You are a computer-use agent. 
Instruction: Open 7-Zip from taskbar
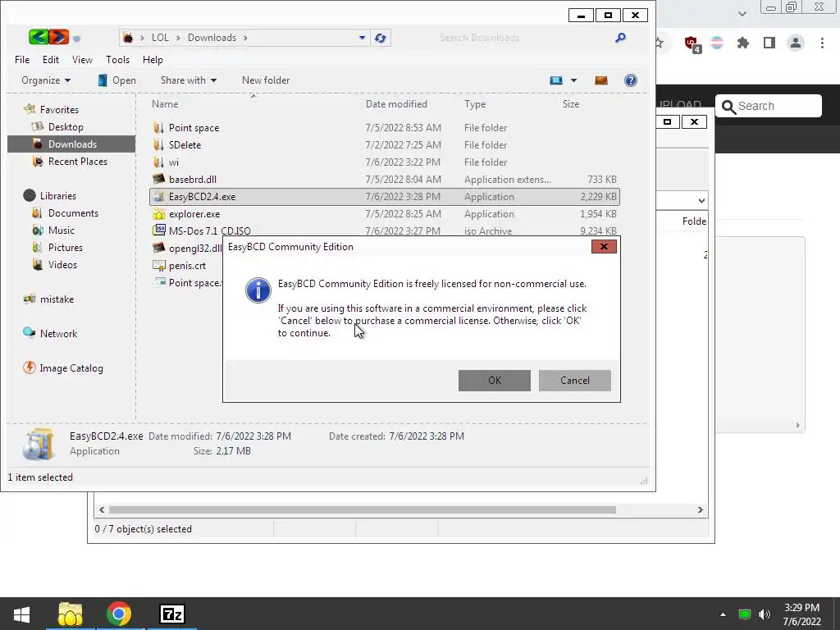point(172,614)
